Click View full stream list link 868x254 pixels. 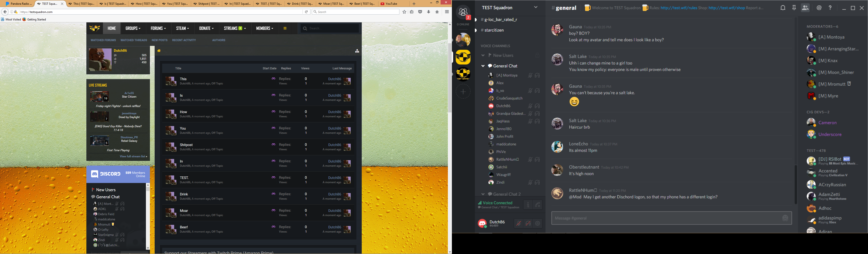pos(133,157)
